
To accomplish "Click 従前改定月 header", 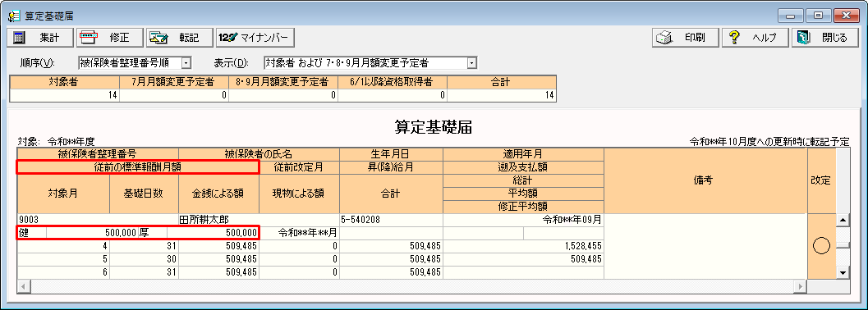I will click(x=299, y=166).
